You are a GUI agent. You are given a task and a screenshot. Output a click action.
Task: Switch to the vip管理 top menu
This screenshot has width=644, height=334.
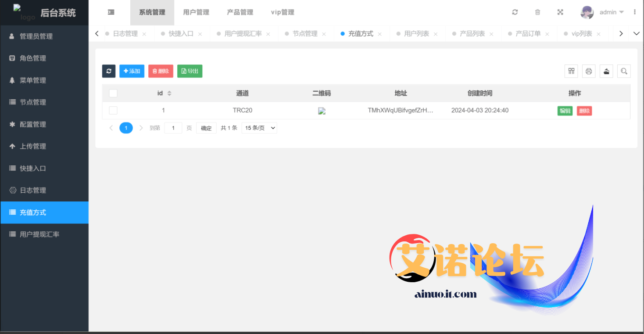[283, 12]
